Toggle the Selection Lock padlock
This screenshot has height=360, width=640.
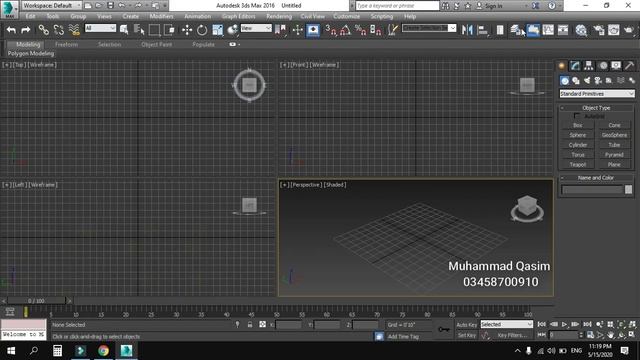tap(250, 324)
